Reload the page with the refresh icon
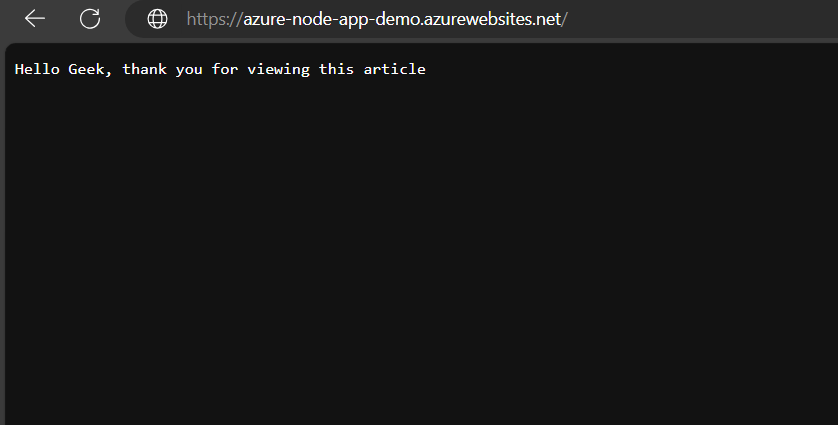The image size is (838, 425). (x=90, y=19)
